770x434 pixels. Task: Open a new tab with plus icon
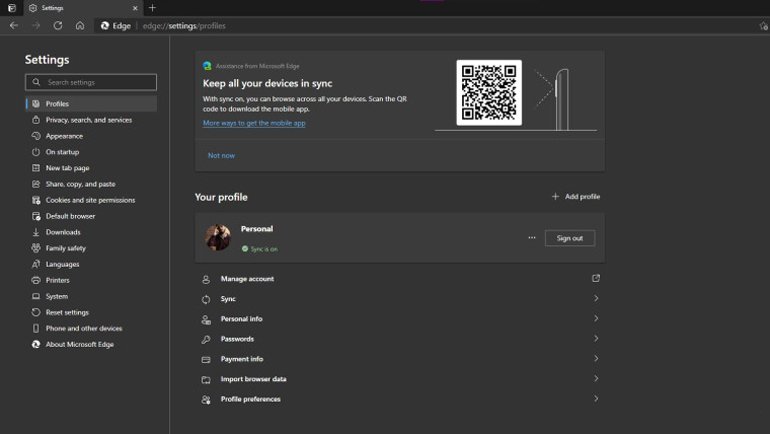(152, 8)
